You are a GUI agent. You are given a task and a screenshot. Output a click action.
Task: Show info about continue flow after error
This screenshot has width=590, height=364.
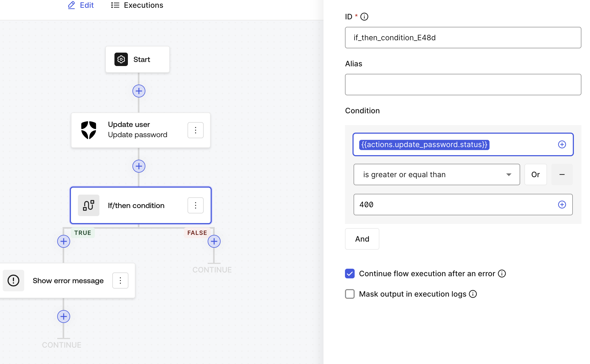(502, 274)
